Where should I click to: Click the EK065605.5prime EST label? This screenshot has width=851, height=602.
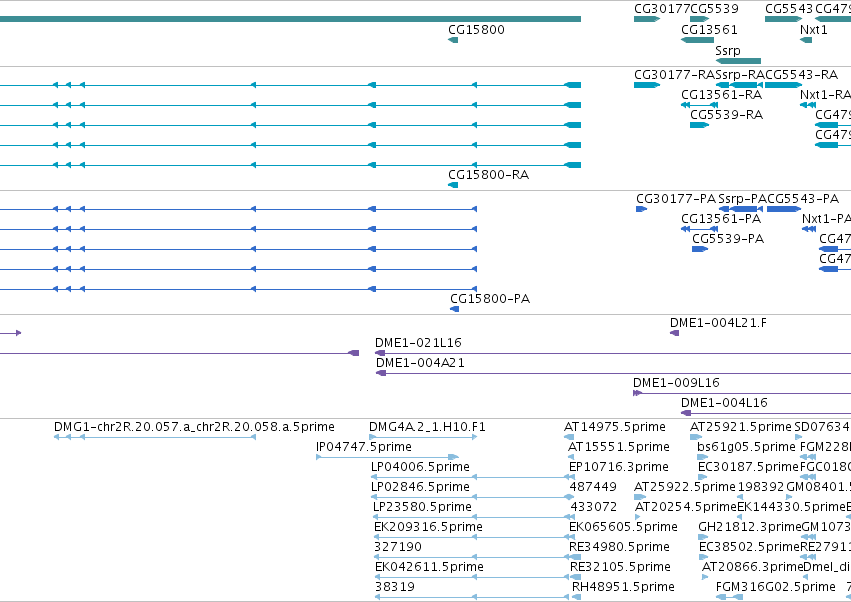tap(623, 528)
